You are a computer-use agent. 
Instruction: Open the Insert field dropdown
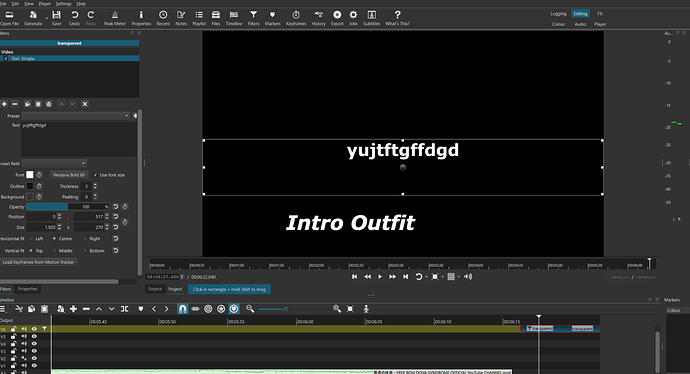pos(54,163)
